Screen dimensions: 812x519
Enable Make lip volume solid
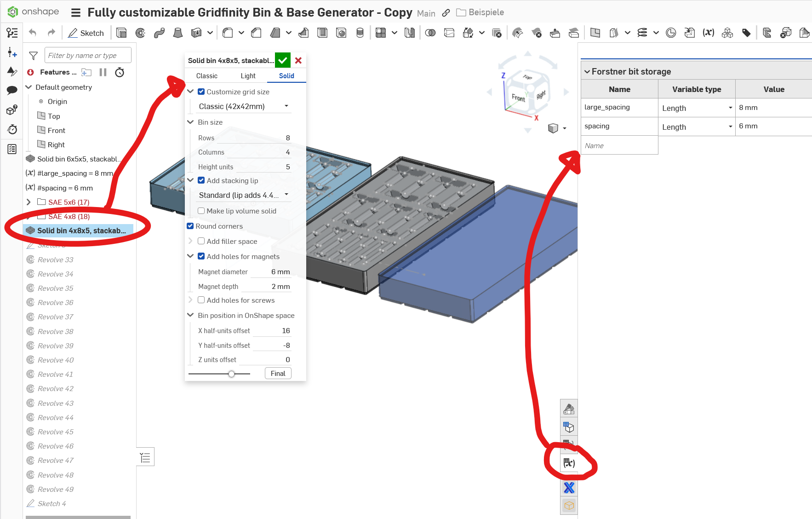(201, 211)
